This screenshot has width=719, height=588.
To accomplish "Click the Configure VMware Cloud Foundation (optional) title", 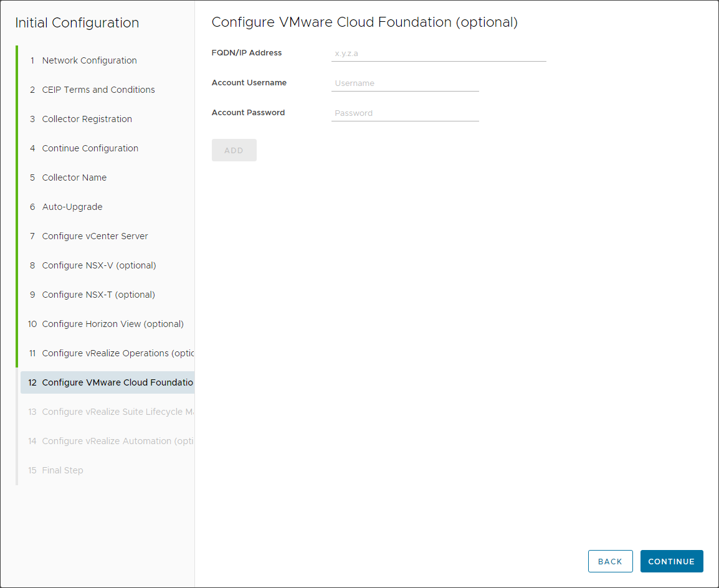I will click(364, 22).
